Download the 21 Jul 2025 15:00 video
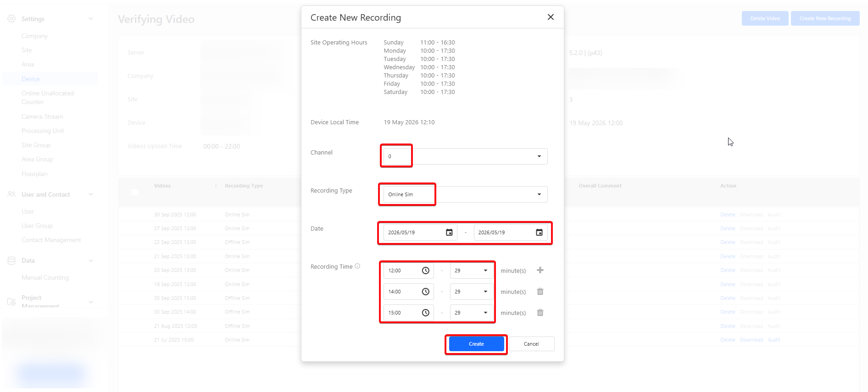This screenshot has height=392, width=868. pyautogui.click(x=751, y=340)
